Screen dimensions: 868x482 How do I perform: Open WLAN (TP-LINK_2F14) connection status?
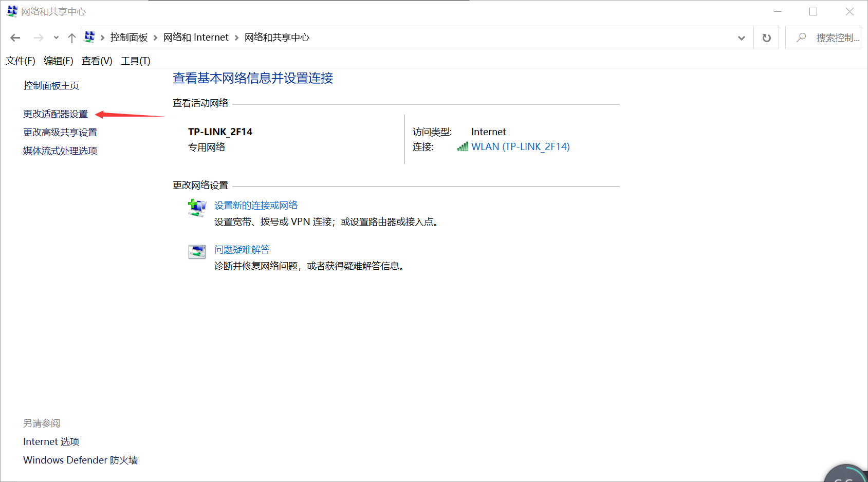(x=521, y=146)
